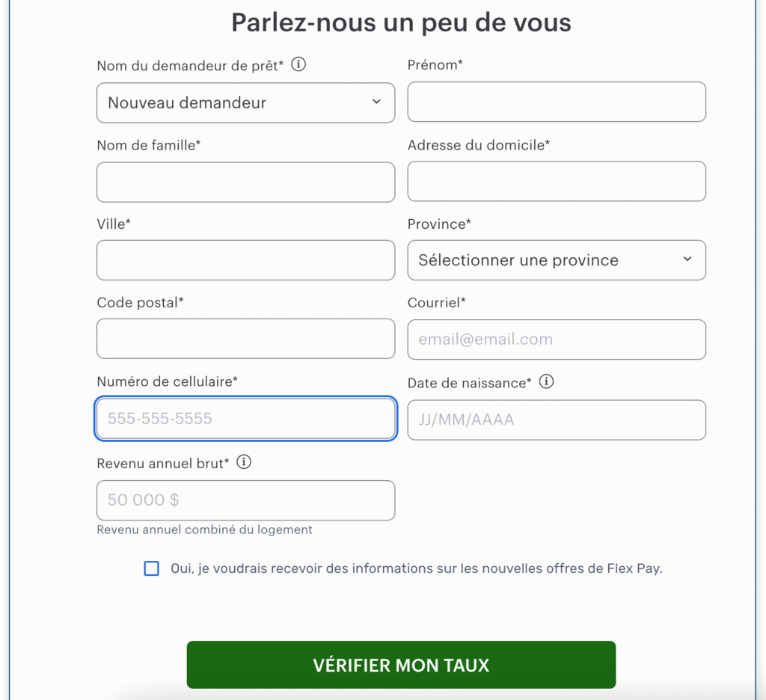The width and height of the screenshot is (766, 700).
Task: Select the Adresse du domicile input
Action: pyautogui.click(x=556, y=181)
